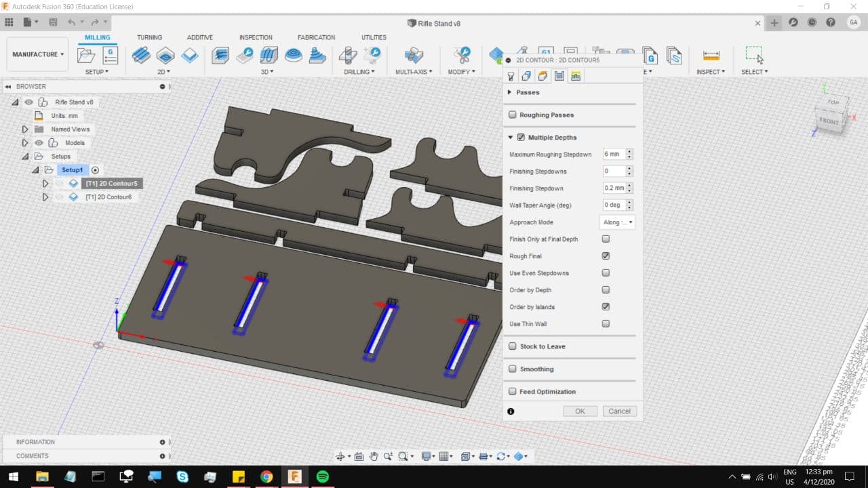Screen dimensions: 868x488
Task: Toggle Models visibility eye icon
Action: (39, 143)
